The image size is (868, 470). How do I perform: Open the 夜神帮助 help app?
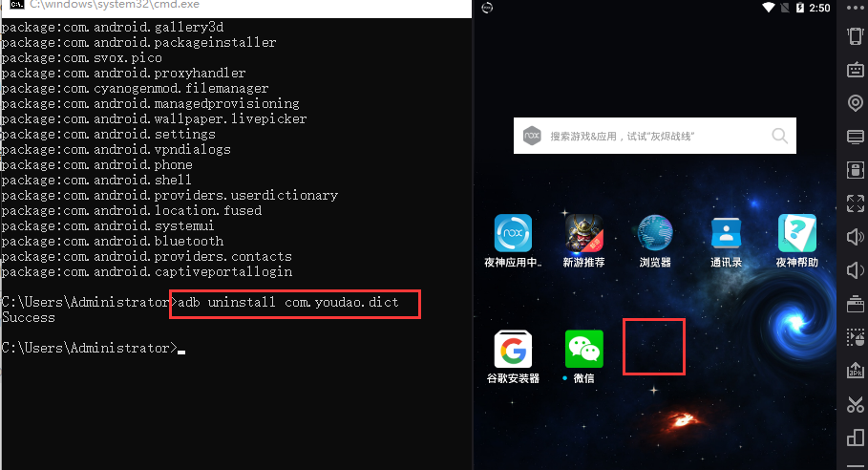796,233
